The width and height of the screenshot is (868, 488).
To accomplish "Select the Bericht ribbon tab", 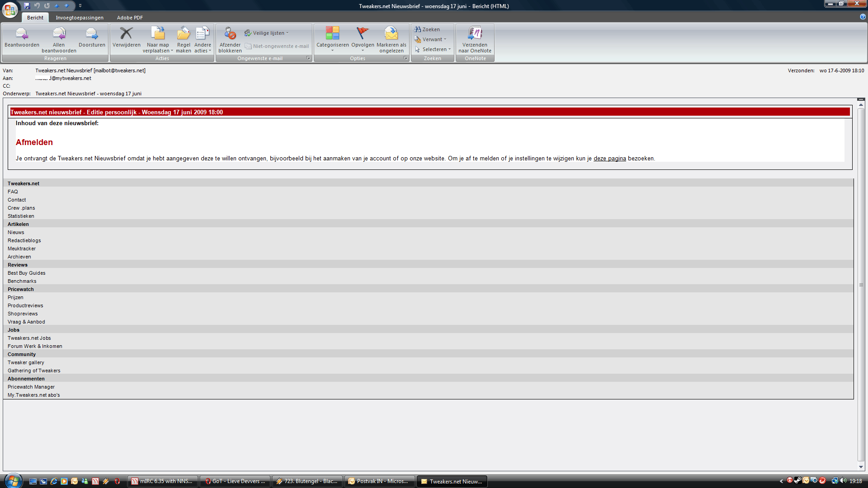I will [35, 18].
